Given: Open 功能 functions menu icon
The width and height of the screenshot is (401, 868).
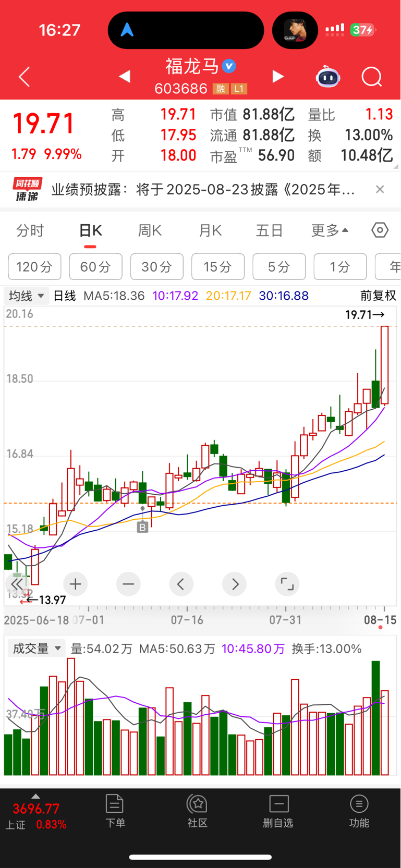Looking at the screenshot, I should (x=359, y=811).
